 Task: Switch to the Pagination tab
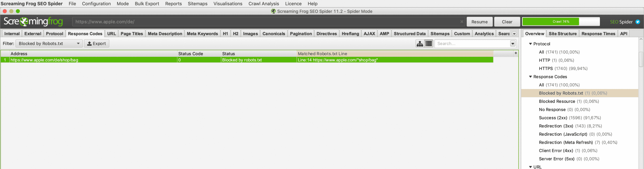tap(301, 34)
